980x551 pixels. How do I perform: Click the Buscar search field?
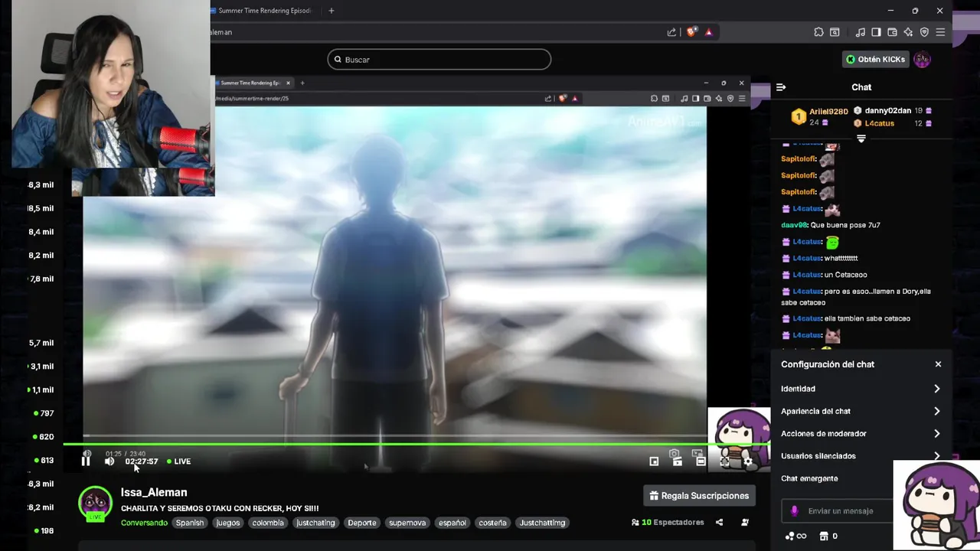pyautogui.click(x=439, y=59)
